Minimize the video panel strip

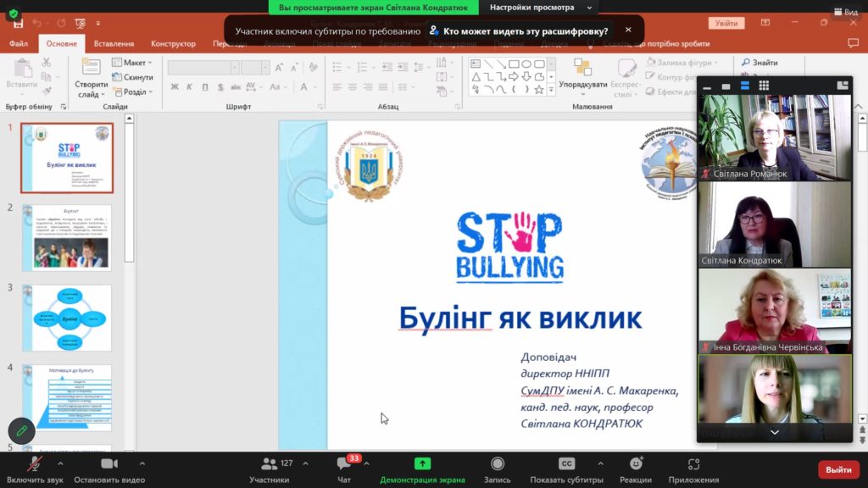707,86
